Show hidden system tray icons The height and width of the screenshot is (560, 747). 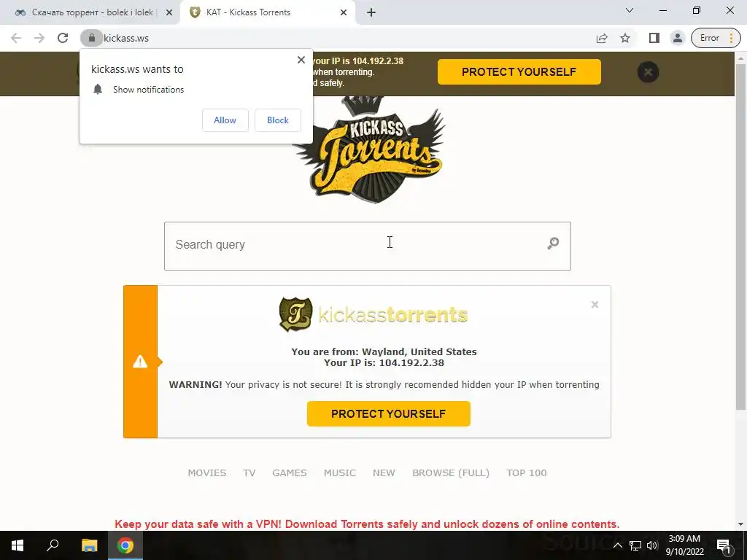pos(617,545)
